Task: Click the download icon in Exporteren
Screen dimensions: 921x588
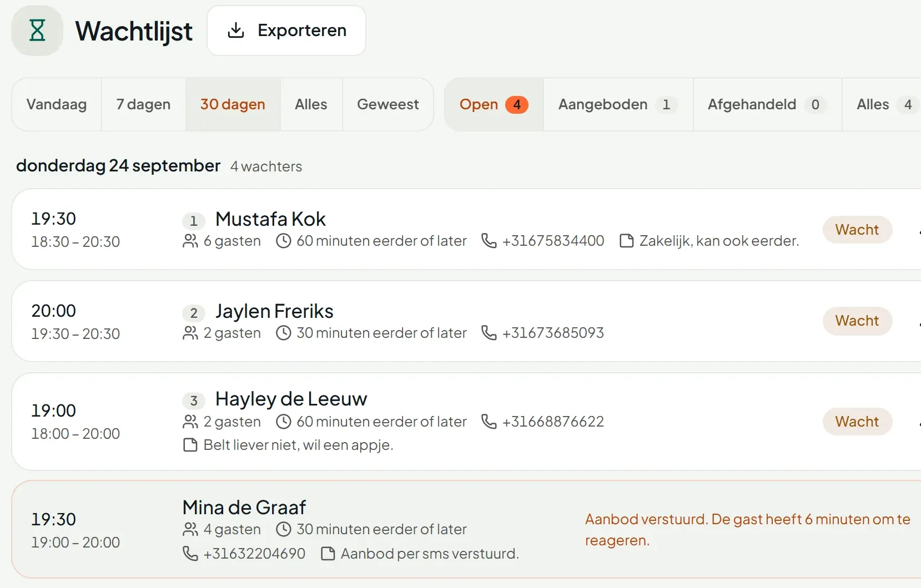Action: (x=236, y=31)
